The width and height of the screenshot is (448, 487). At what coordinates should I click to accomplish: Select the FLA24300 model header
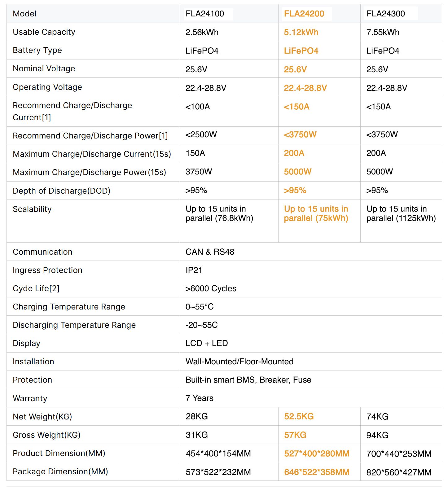point(386,14)
